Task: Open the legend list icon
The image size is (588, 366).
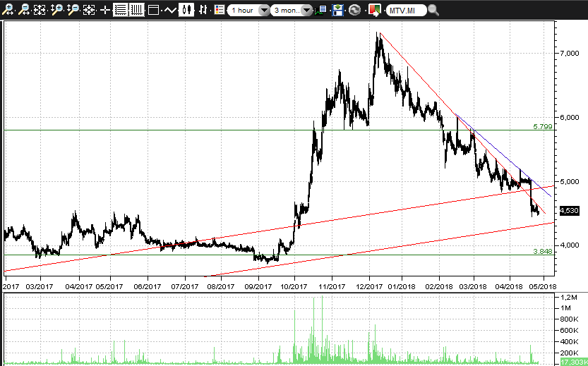Action: pyautogui.click(x=220, y=10)
